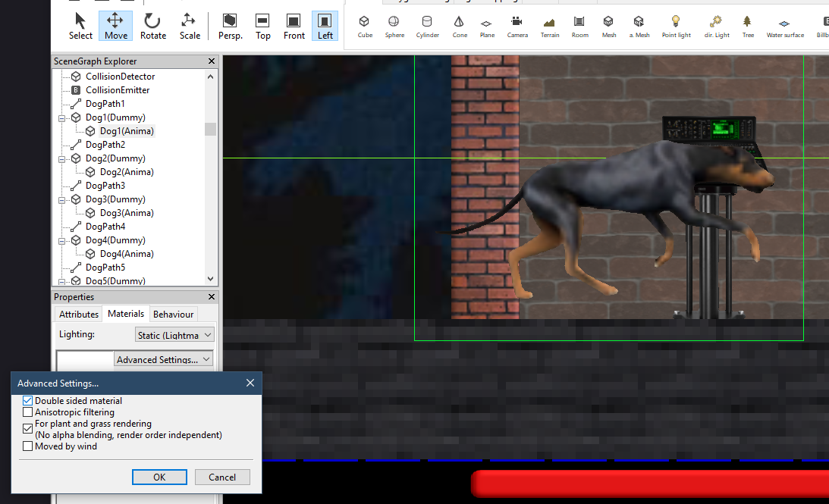Add a Terrain object

point(550,27)
